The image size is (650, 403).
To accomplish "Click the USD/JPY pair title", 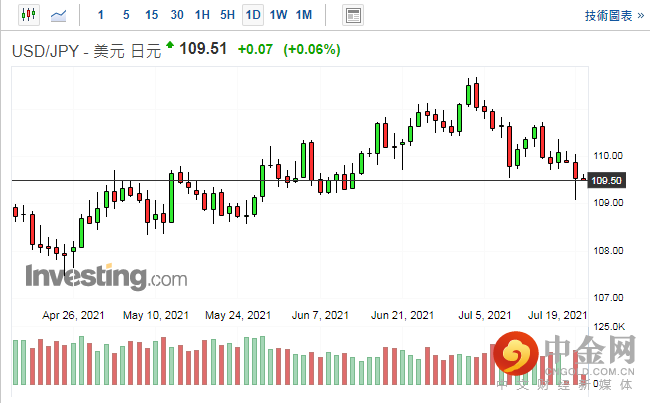I will pyautogui.click(x=48, y=50).
